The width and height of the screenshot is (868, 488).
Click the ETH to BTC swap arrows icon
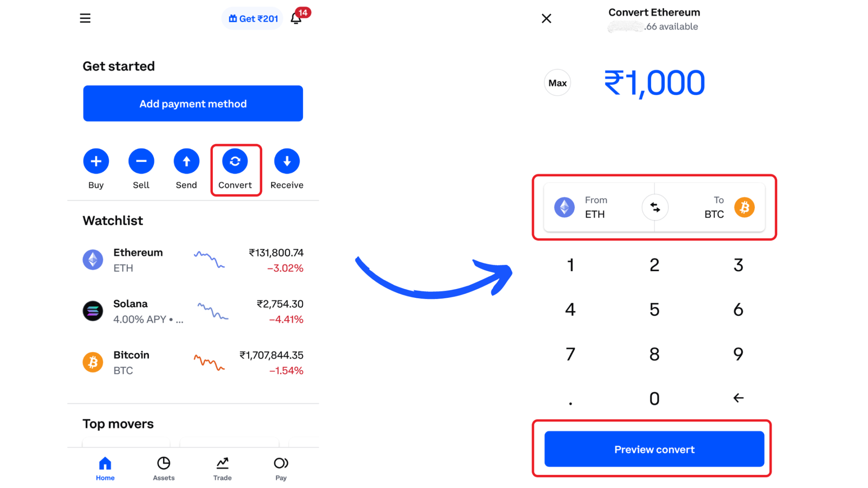click(654, 207)
